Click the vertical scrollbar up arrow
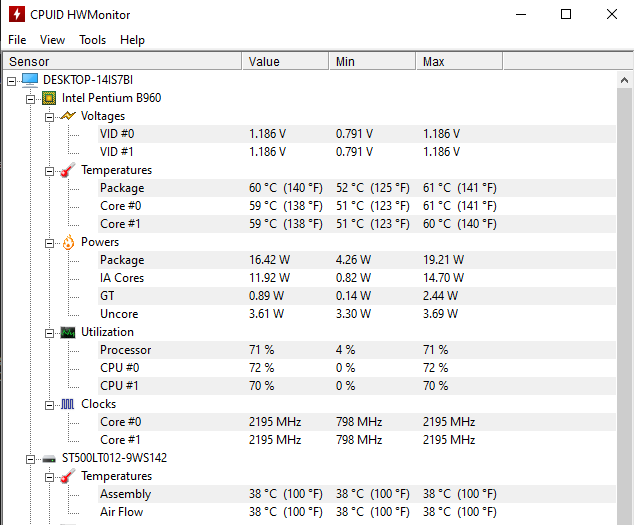The height and width of the screenshot is (525, 634). [x=624, y=80]
